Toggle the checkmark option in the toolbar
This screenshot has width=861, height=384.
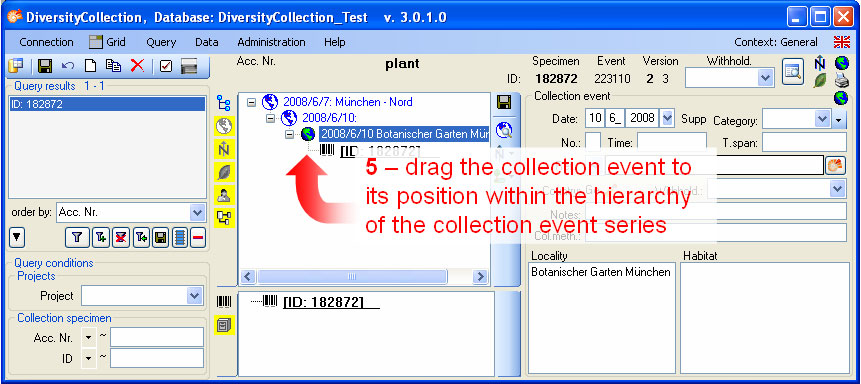166,66
